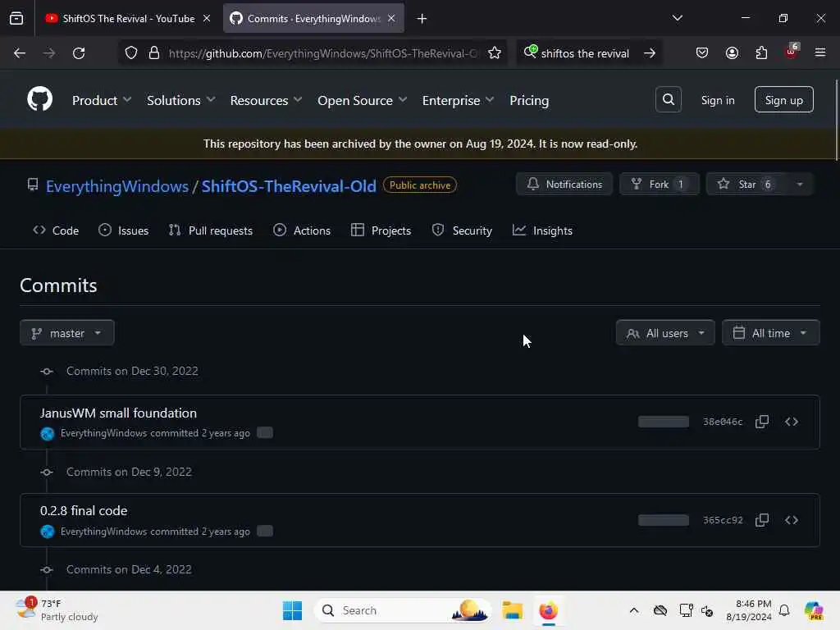Image resolution: width=840 pixels, height=630 pixels.
Task: Fork the repository
Action: (x=660, y=185)
